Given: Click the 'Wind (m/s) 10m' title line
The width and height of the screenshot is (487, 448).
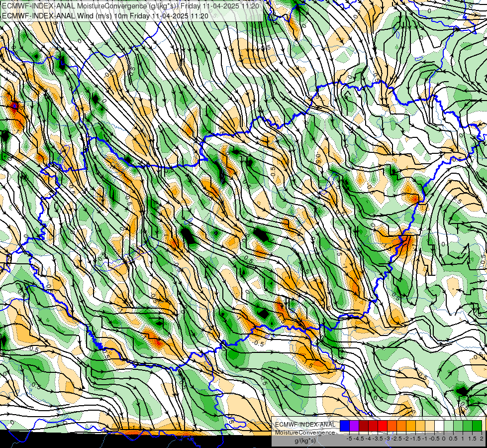Looking at the screenshot, I should pos(105,15).
